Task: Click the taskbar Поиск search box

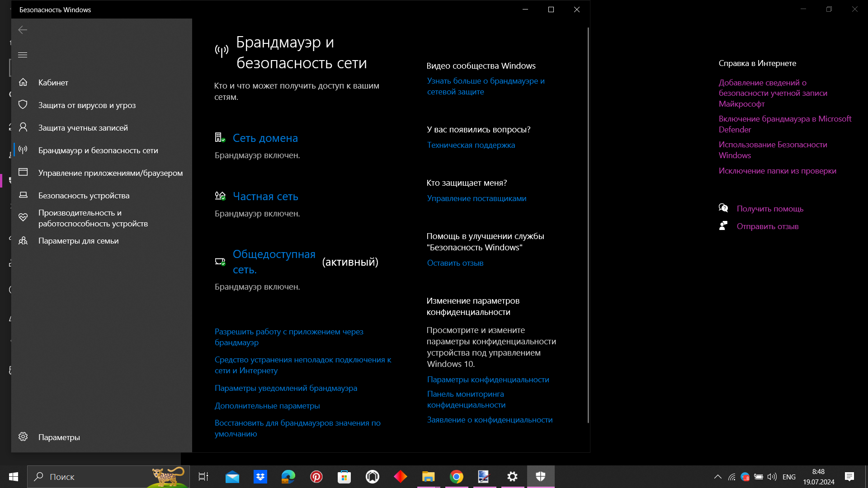Action: 108,477
